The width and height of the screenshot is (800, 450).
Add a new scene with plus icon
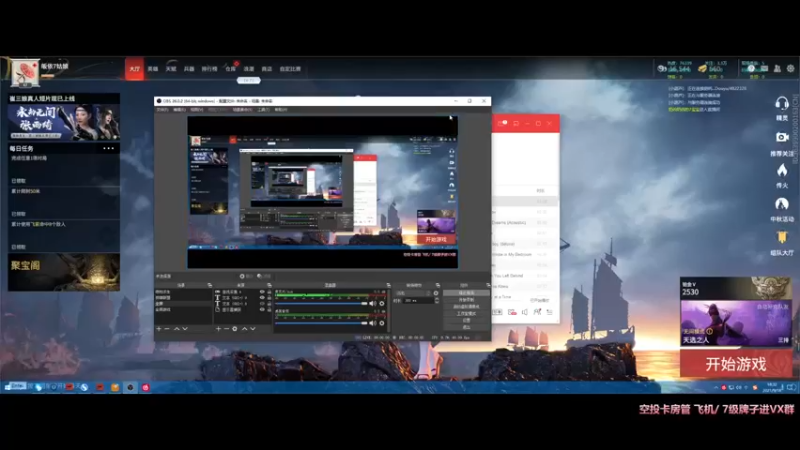pyautogui.click(x=159, y=329)
